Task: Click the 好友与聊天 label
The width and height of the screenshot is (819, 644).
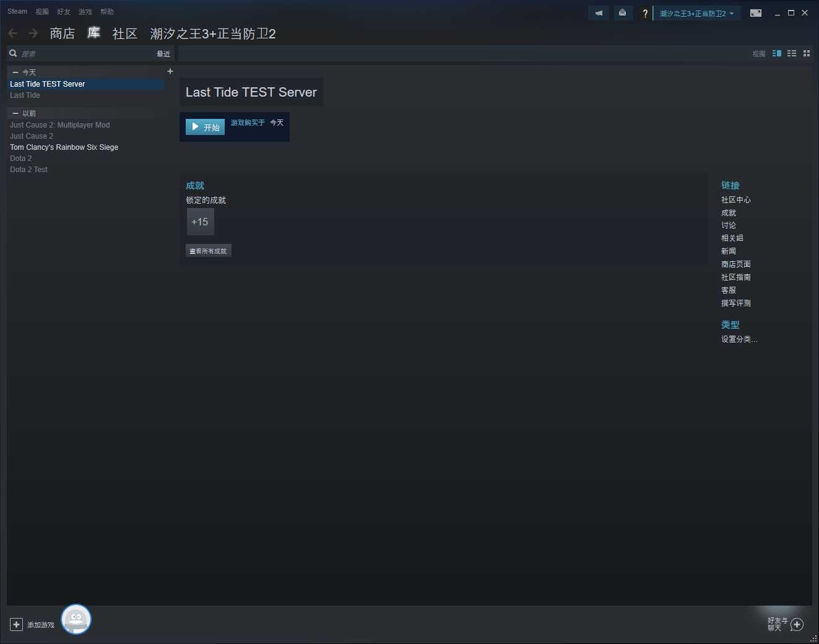Action: tap(778, 624)
